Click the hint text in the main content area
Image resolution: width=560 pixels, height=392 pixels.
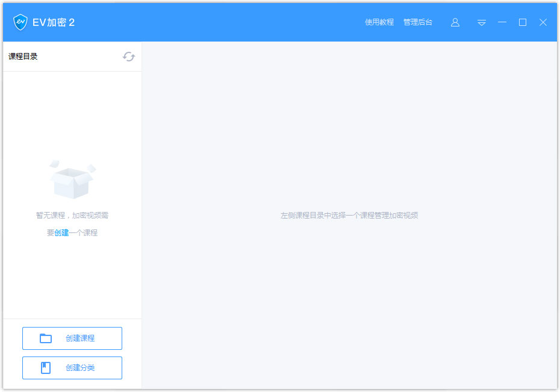point(349,215)
